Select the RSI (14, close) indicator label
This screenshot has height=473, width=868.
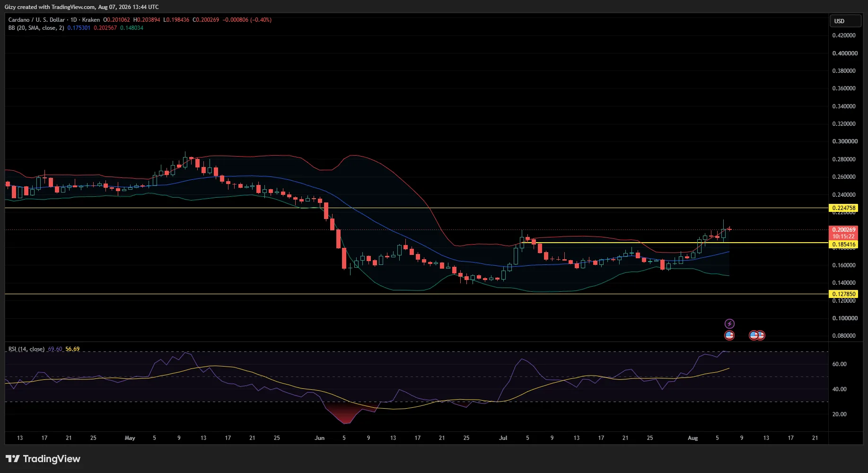tap(26, 349)
